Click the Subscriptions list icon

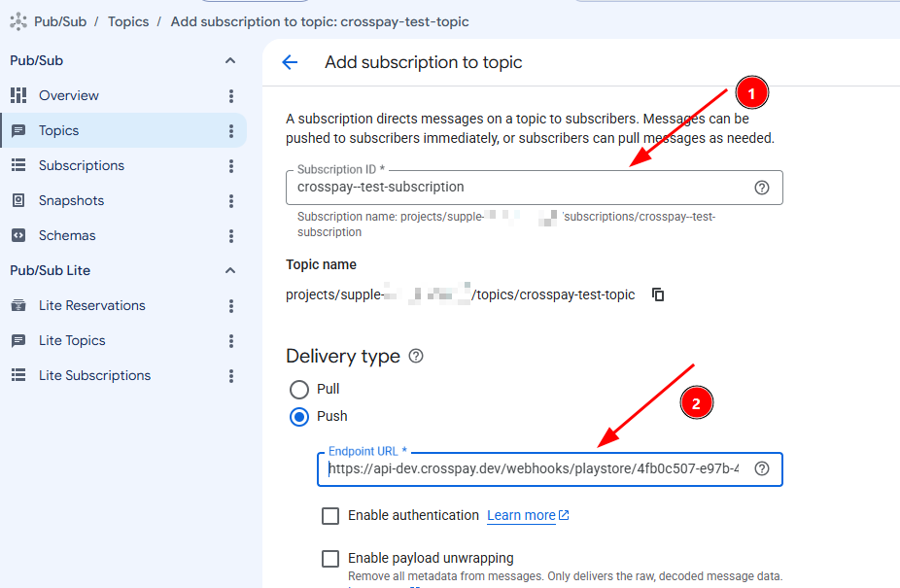(x=18, y=165)
